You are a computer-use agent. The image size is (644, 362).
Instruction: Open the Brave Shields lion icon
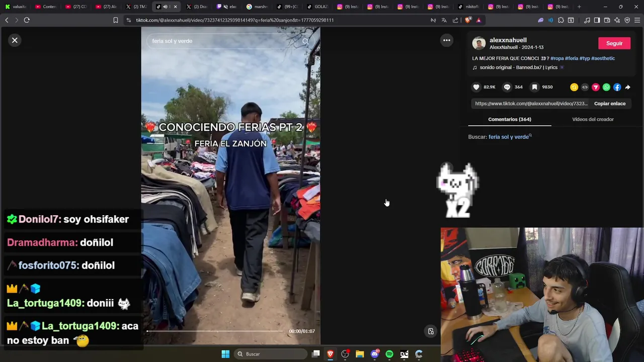[x=468, y=20]
